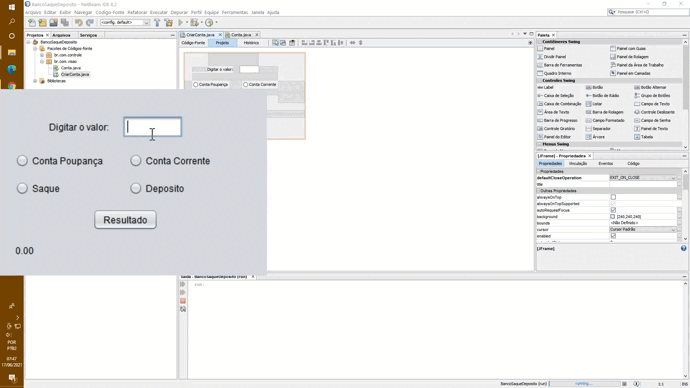
Task: Open the Eventos tab in properties panel
Action: (x=606, y=164)
